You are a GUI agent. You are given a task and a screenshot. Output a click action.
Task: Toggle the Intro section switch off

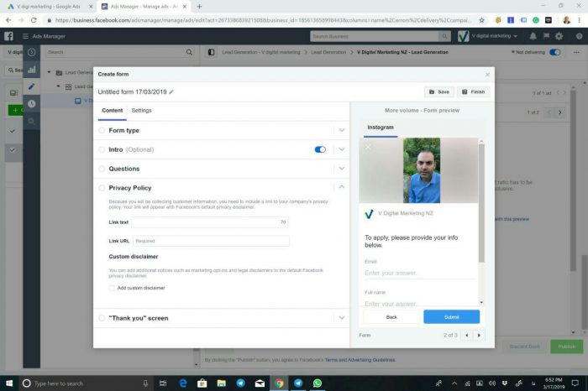coord(320,149)
